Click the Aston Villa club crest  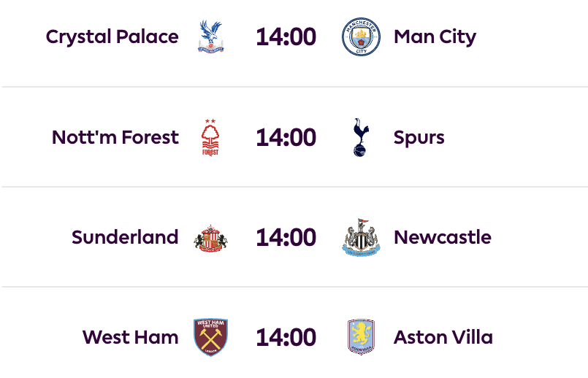(361, 337)
